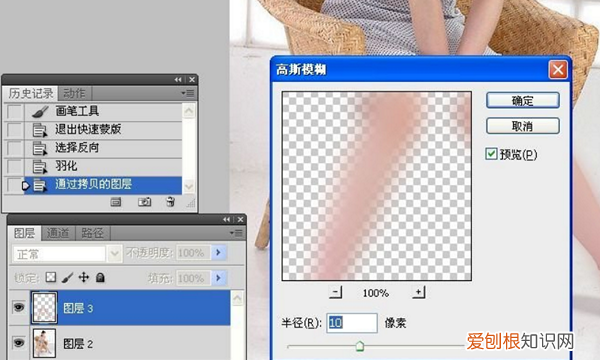Screen dimensions: 600x360
Task: Click the document icon beside 选择反向
Action: coord(40,148)
